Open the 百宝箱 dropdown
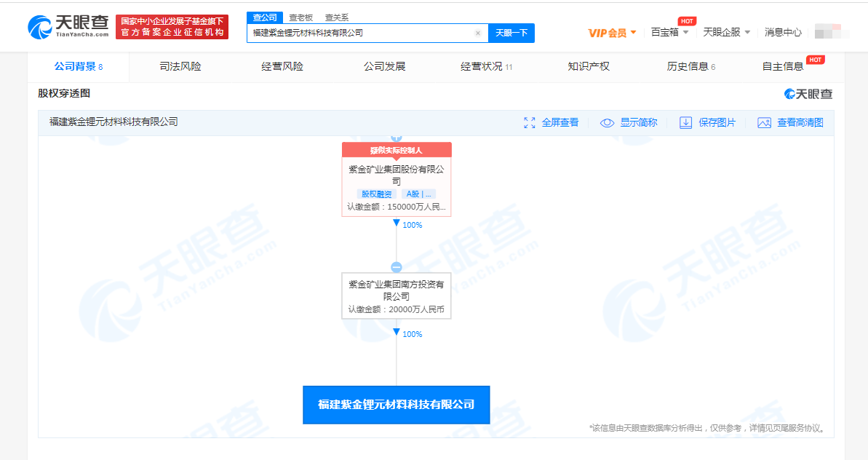The height and width of the screenshot is (460, 868). coord(670,32)
